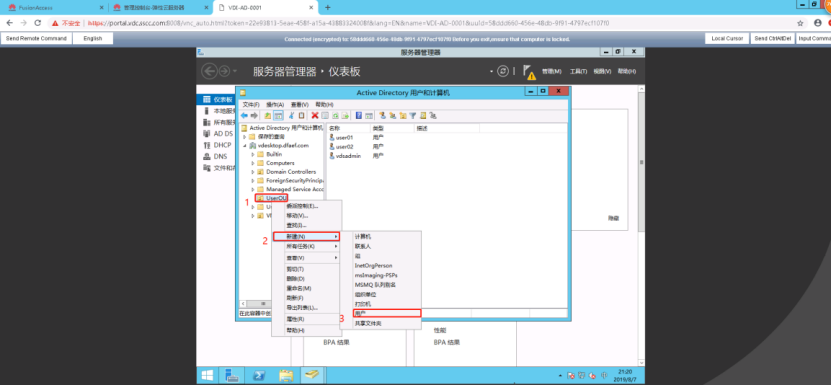The width and height of the screenshot is (831, 385).
Task: Click the red X Delete toolbar icon
Action: click(x=315, y=116)
